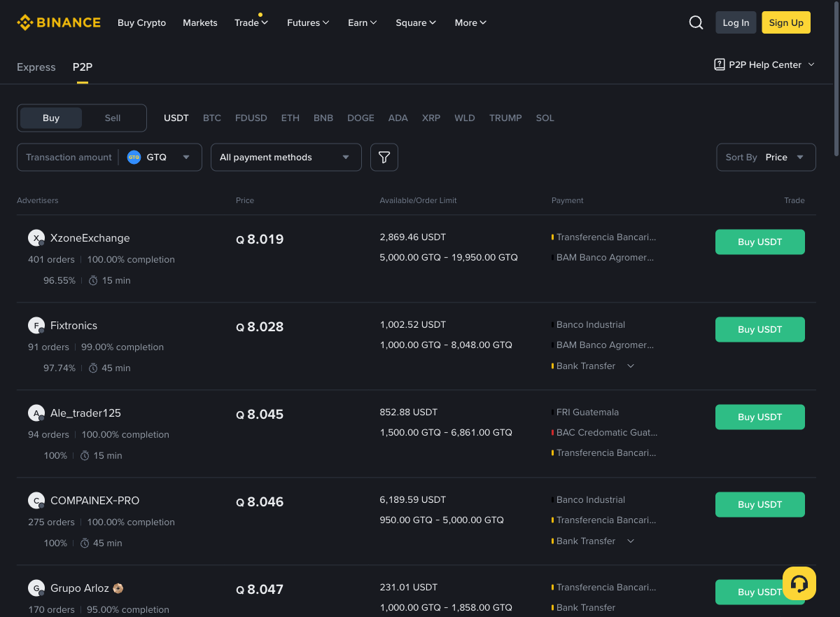Click the Binance logo

pos(59,22)
